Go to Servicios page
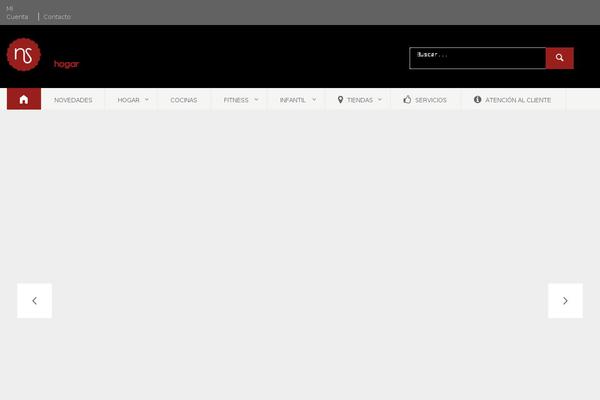The width and height of the screenshot is (600, 400). click(x=431, y=100)
